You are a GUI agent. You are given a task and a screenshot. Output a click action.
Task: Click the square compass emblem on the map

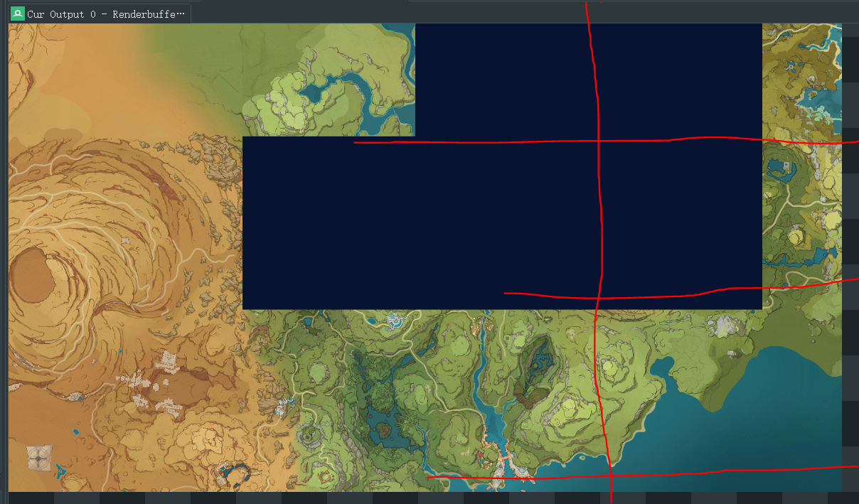tap(39, 458)
